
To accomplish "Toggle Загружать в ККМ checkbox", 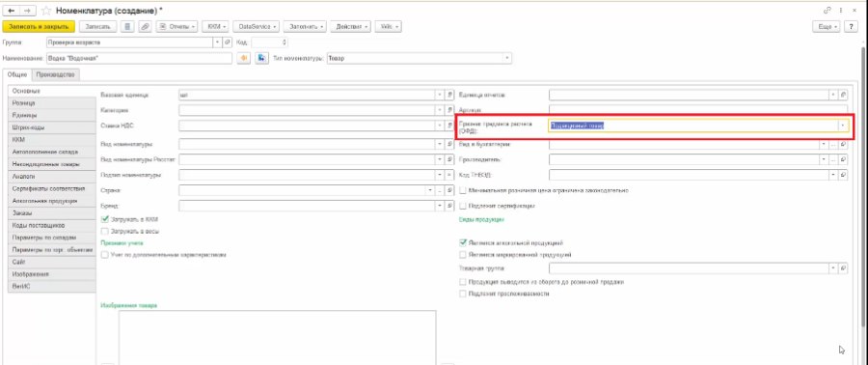I will tap(105, 219).
